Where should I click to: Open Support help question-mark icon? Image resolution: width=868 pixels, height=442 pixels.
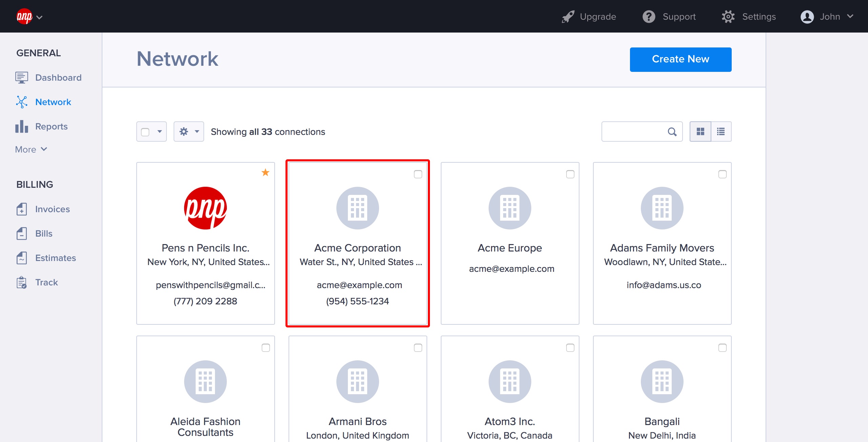[649, 17]
